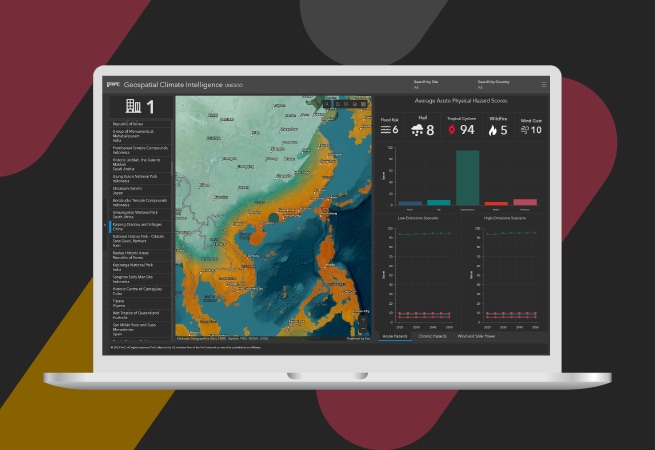This screenshot has width=655, height=450.
Task: Click the Wildfire flame icon
Action: pyautogui.click(x=493, y=129)
